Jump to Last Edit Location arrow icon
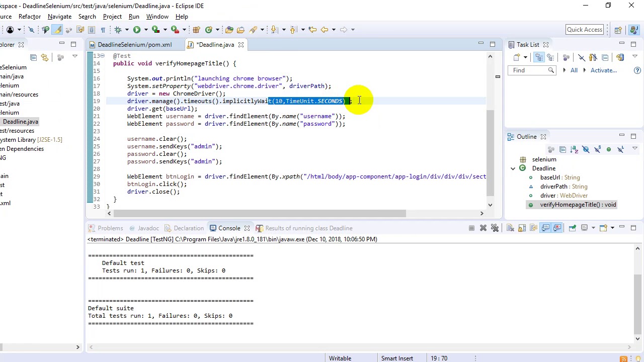644x362 pixels. [312, 30]
